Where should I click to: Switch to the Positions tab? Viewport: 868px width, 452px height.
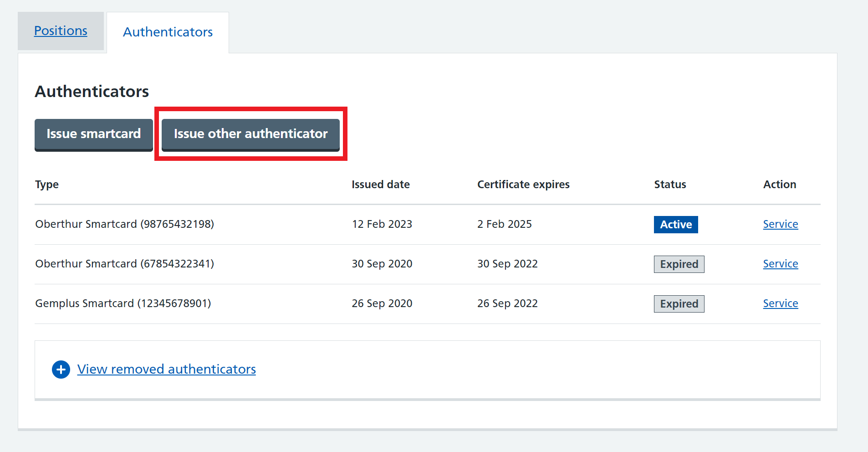pyautogui.click(x=61, y=31)
